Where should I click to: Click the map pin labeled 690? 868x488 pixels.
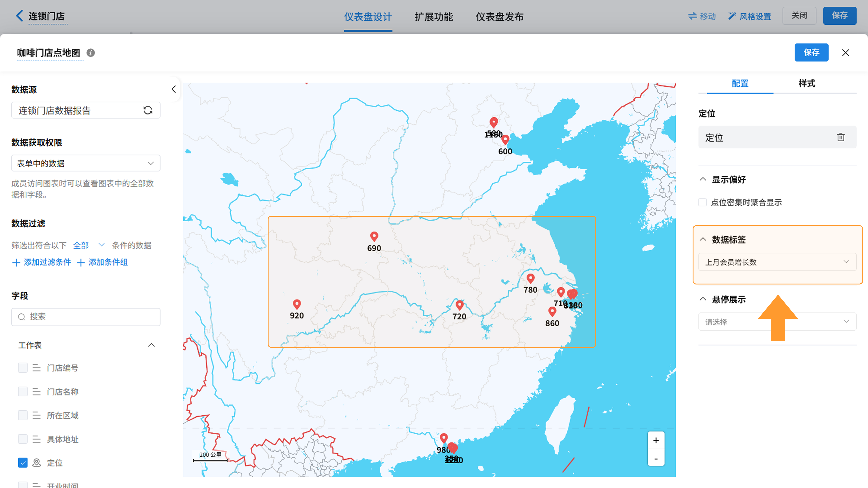(x=374, y=236)
